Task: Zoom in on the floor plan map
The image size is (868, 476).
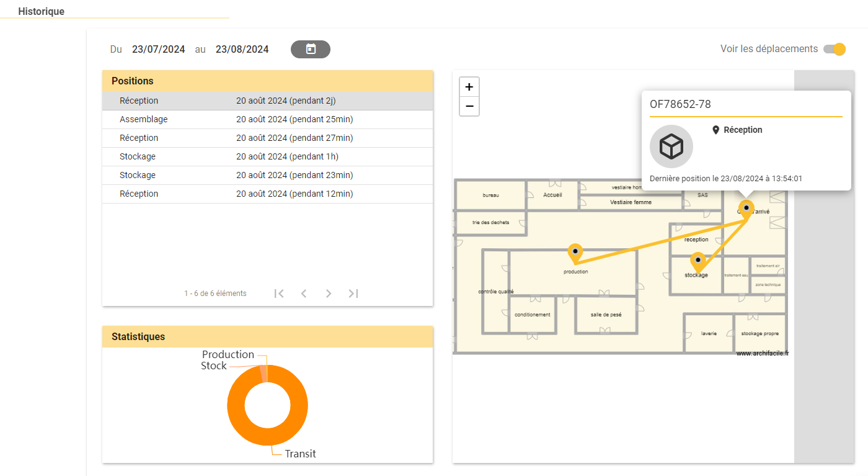Action: click(x=469, y=87)
